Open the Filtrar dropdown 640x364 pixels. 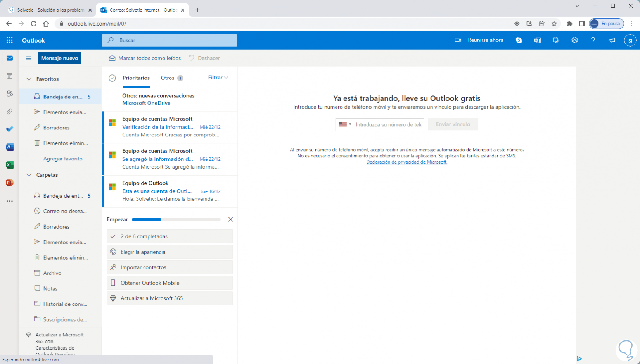pos(218,78)
